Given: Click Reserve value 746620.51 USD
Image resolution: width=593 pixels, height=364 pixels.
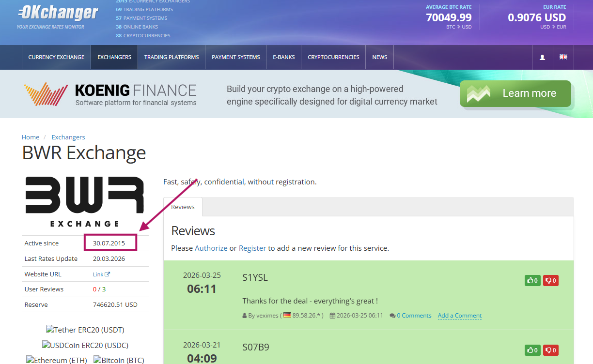Looking at the screenshot, I should pyautogui.click(x=115, y=304).
